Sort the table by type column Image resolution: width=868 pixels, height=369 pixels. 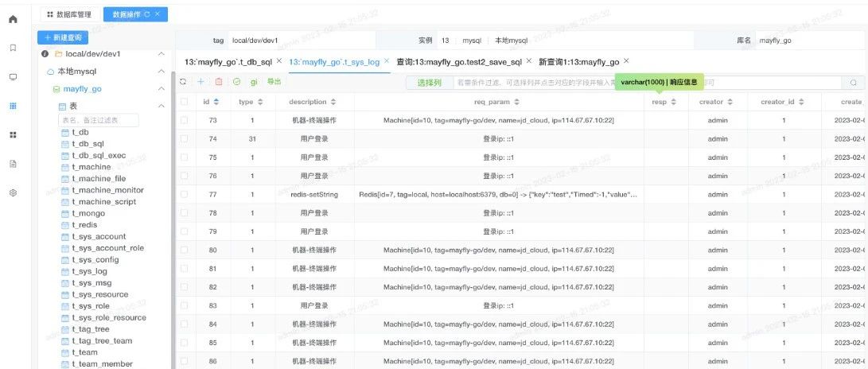pyautogui.click(x=259, y=102)
